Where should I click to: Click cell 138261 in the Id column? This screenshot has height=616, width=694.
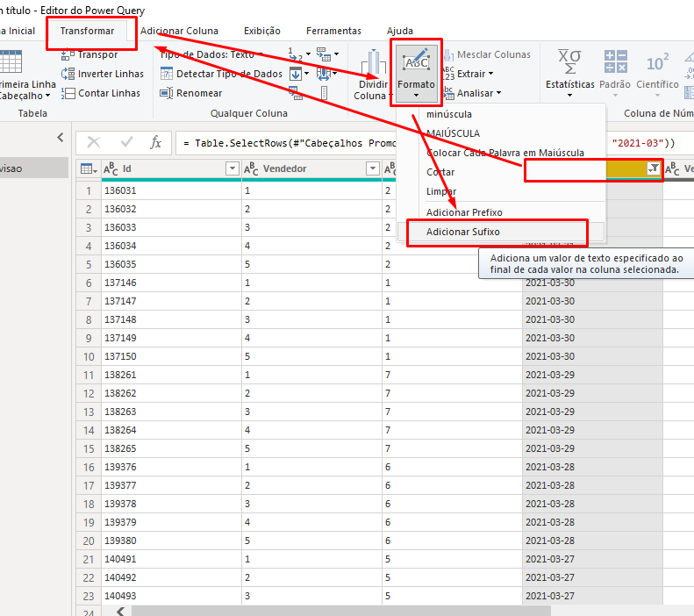[x=172, y=375]
